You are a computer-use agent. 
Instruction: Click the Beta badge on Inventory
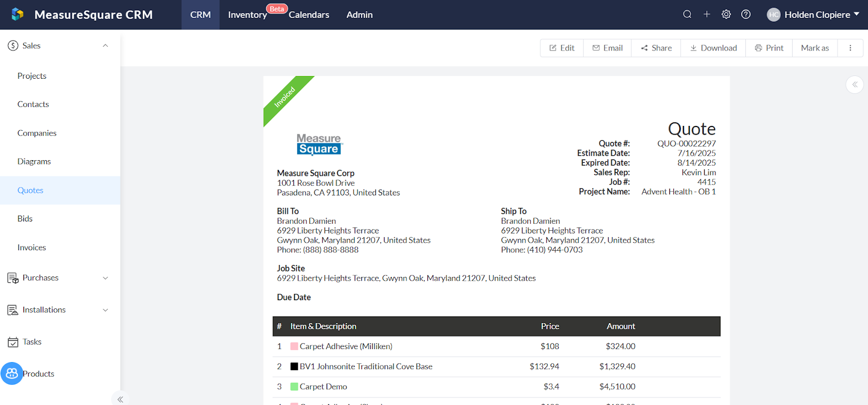point(277,9)
